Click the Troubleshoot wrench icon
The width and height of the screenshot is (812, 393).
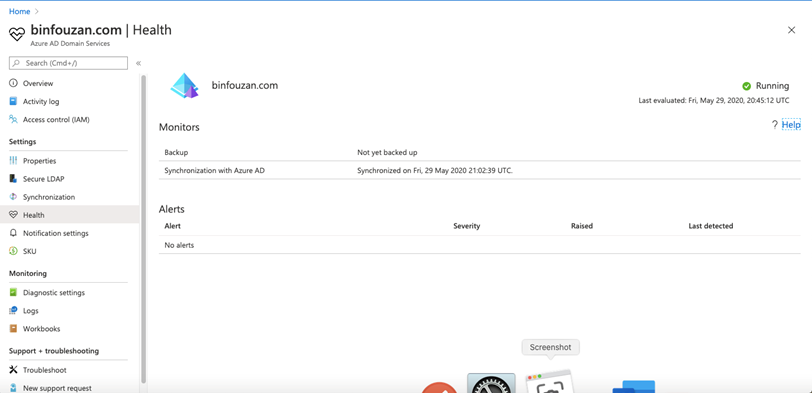[x=13, y=370]
